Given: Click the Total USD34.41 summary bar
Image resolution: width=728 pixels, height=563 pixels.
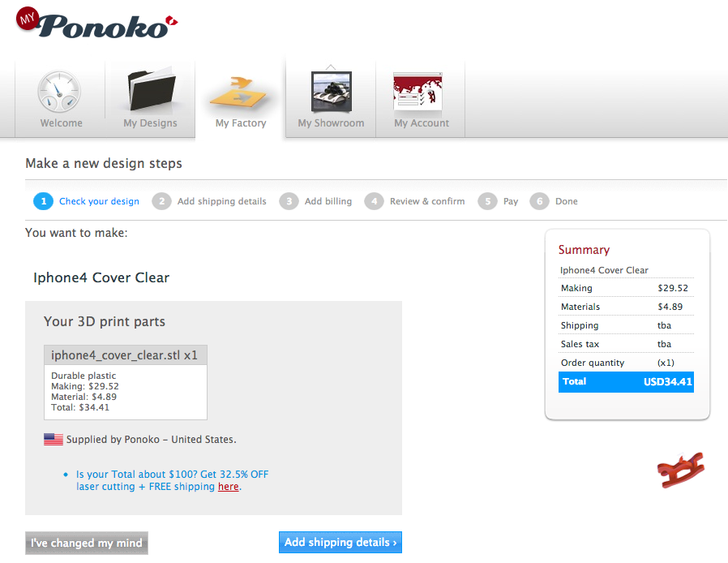Looking at the screenshot, I should pyautogui.click(x=626, y=382).
